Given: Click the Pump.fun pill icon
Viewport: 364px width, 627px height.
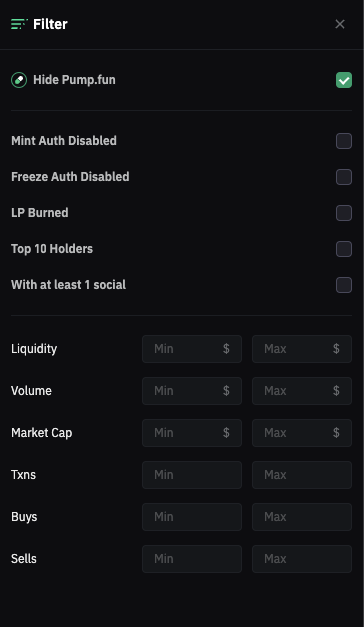Looking at the screenshot, I should [19, 80].
